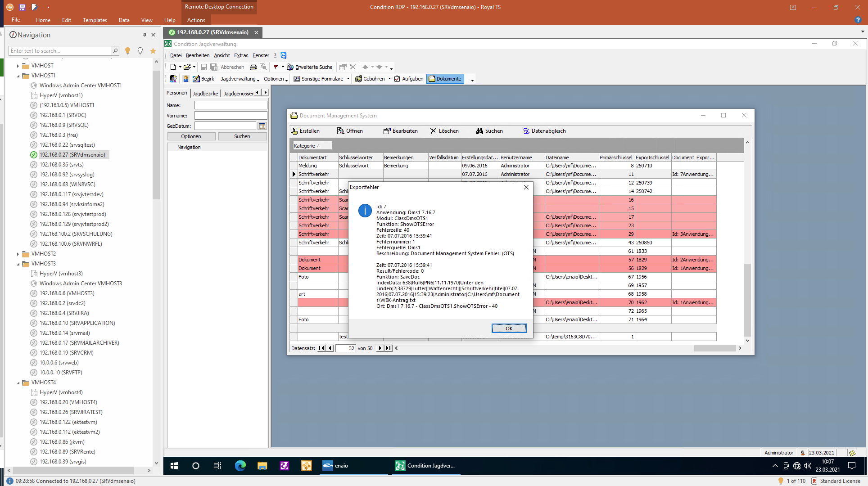
Task: Toggle the Dokumente toolbar button
Action: [x=445, y=79]
